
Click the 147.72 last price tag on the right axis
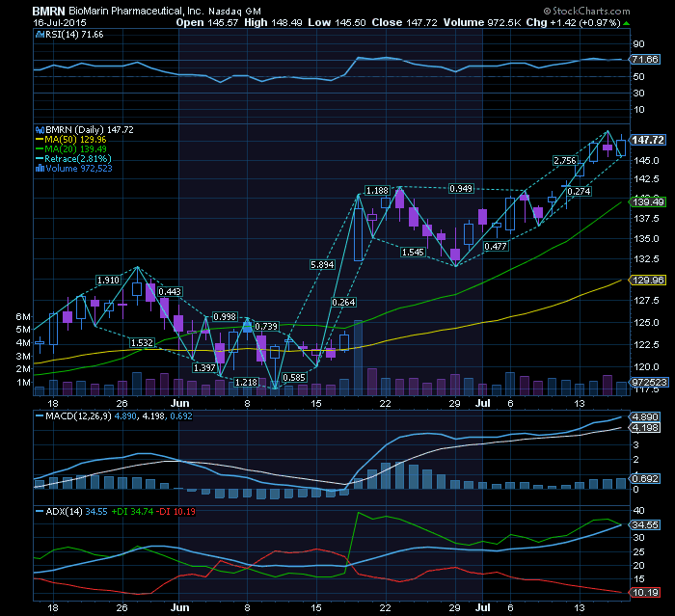[x=647, y=140]
